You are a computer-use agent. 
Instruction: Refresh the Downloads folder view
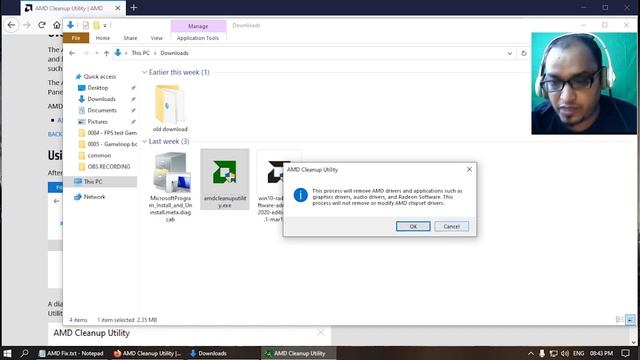[524, 53]
